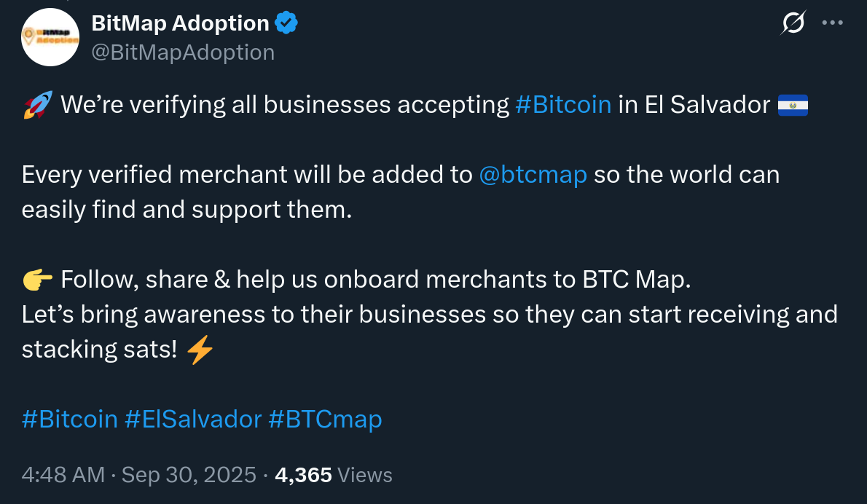Click the El Salvador flag emoji
The height and width of the screenshot is (504, 867).
(793, 106)
